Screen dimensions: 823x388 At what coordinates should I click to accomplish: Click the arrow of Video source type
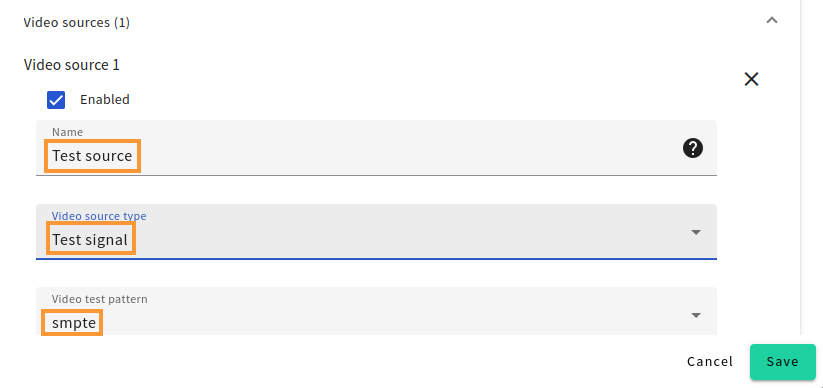[696, 232]
